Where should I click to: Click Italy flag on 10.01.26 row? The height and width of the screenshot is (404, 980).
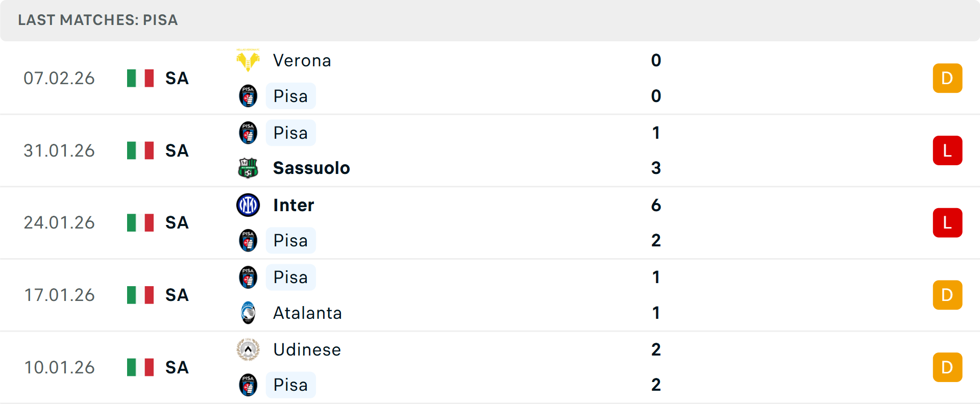click(140, 367)
